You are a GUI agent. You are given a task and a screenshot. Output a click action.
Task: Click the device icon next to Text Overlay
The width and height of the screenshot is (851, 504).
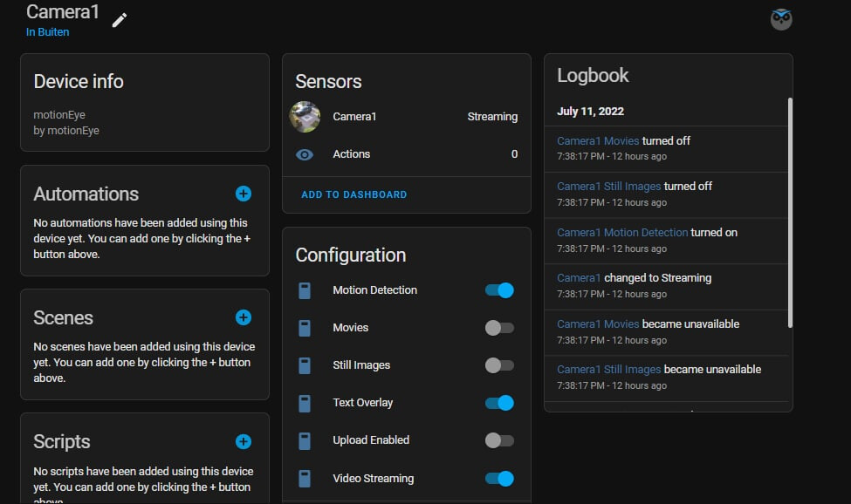tap(305, 403)
